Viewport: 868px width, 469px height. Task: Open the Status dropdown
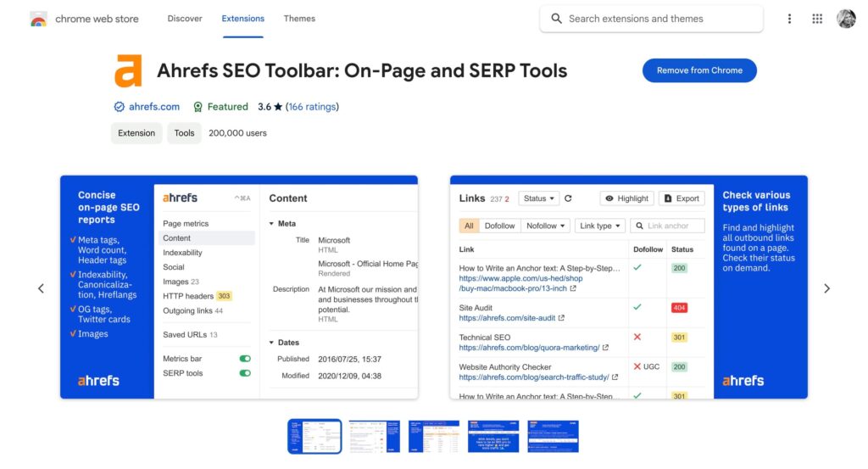click(x=538, y=198)
